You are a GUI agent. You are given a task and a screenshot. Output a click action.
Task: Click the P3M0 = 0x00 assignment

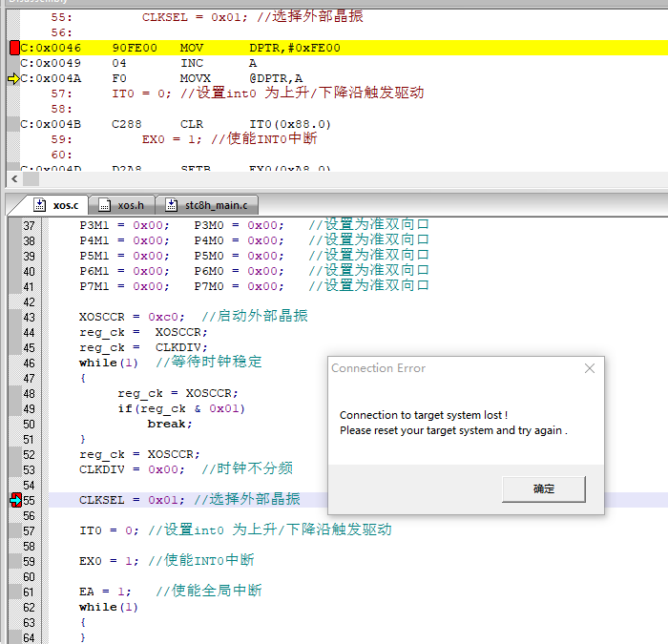[x=239, y=225]
